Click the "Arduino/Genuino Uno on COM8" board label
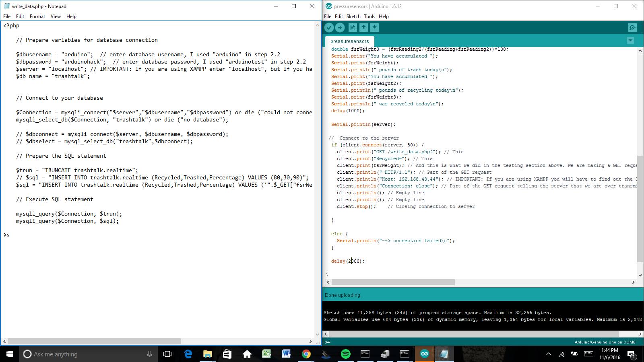The width and height of the screenshot is (644, 362). [605, 342]
